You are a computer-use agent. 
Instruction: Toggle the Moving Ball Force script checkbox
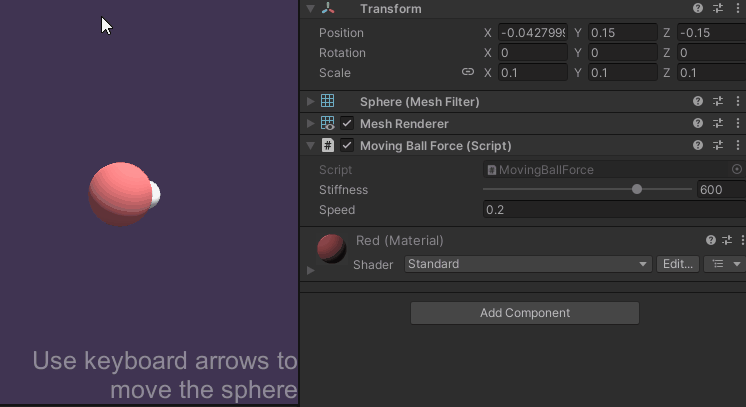coord(347,146)
